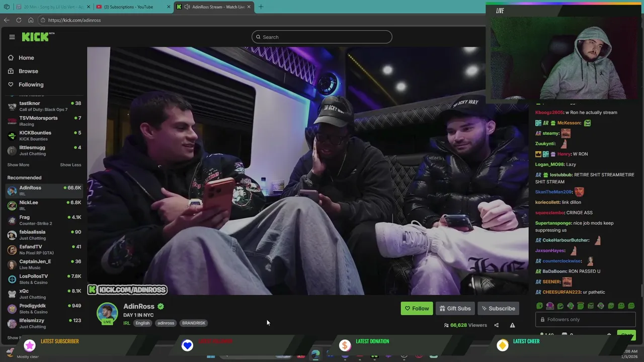Open CaptainJen_E Live Music channel
Screen dimensions: 644x362
coord(44,264)
